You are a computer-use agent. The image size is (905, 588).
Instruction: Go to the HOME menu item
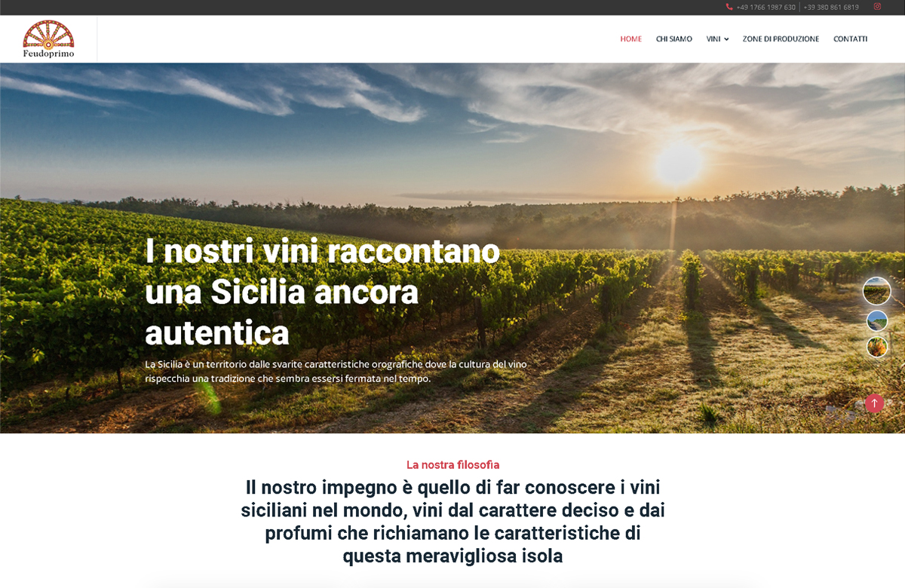(x=631, y=39)
